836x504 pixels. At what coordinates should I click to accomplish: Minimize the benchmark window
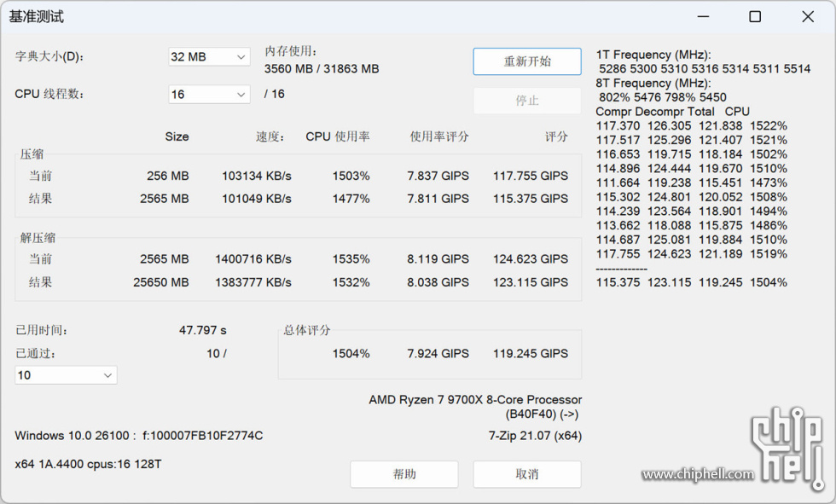tap(703, 17)
